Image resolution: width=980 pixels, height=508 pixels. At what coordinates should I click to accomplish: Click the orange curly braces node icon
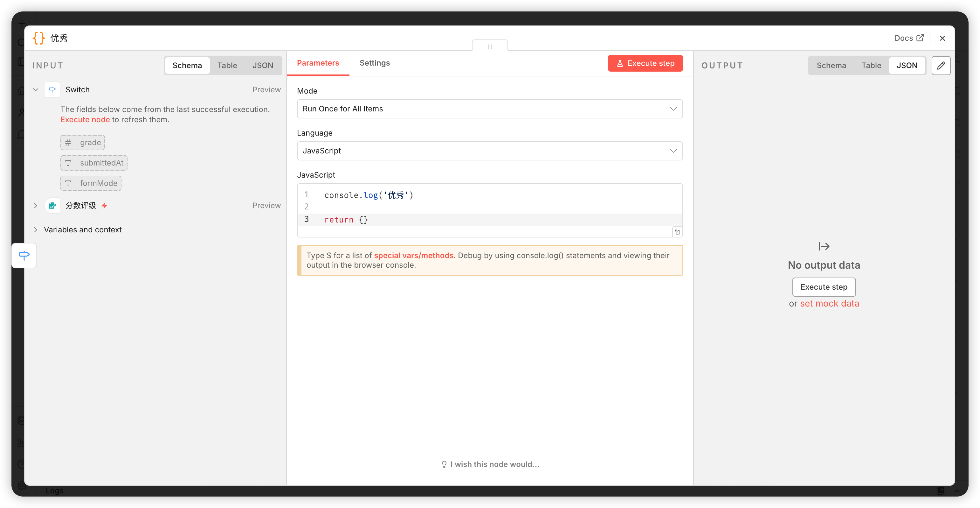tap(39, 38)
